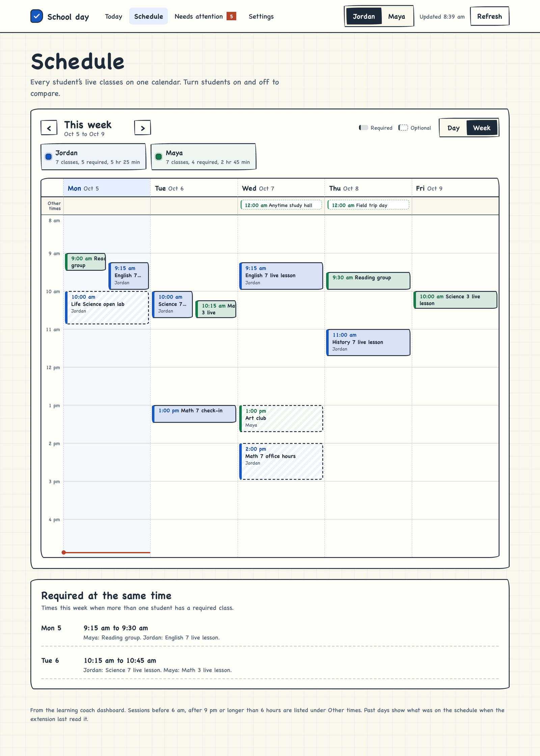Click the Refresh button
The height and width of the screenshot is (756, 540).
(489, 16)
